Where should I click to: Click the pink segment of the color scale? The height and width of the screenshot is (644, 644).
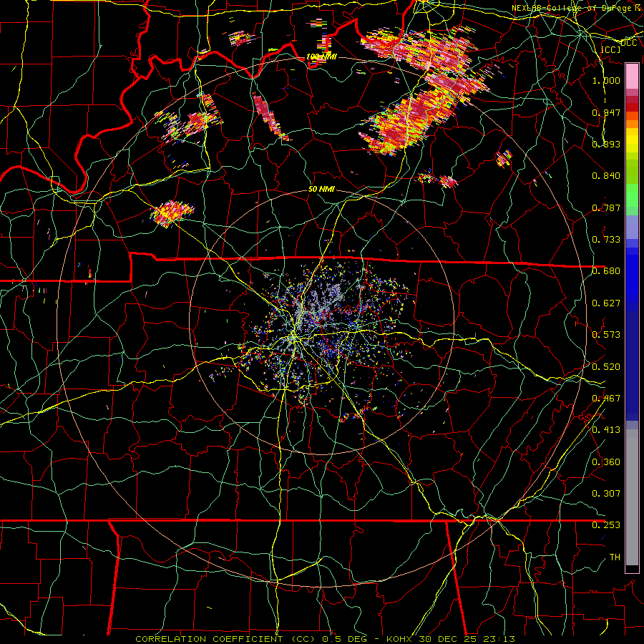click(632, 76)
